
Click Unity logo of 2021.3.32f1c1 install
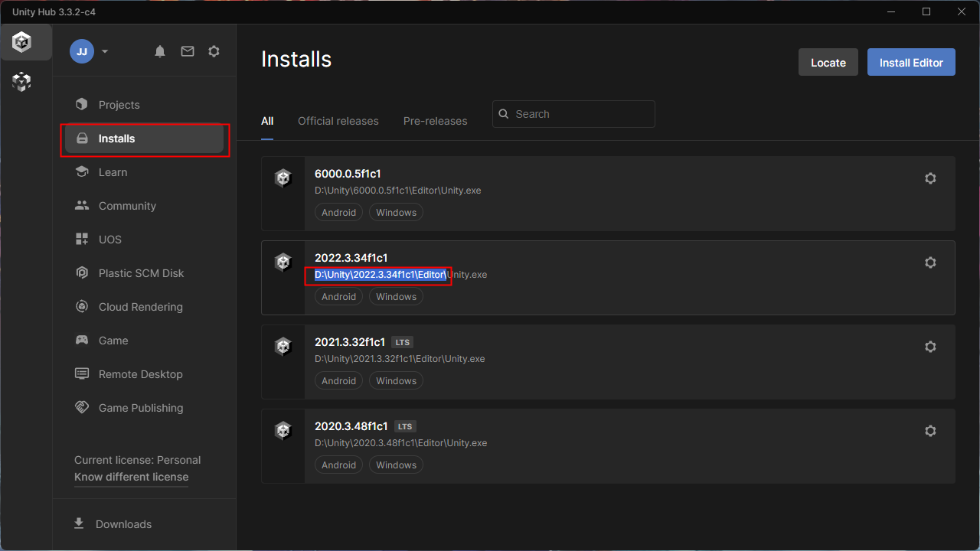click(283, 347)
